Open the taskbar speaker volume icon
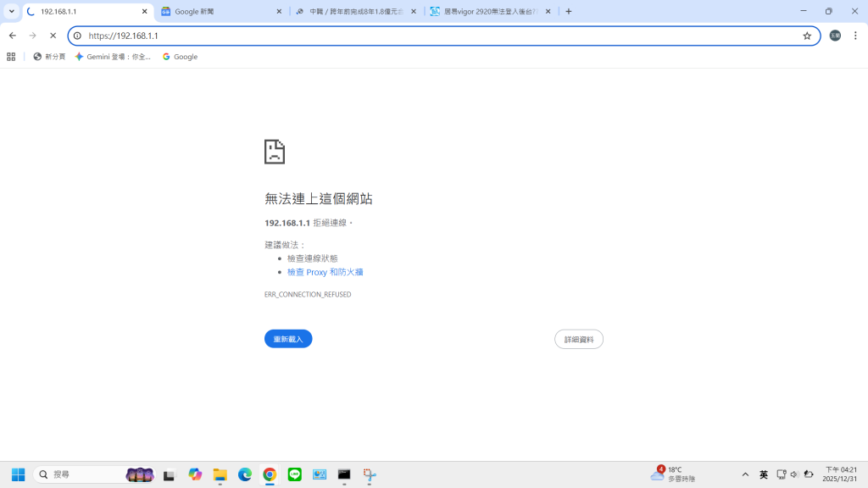Viewport: 868px width, 488px height. coord(794,474)
